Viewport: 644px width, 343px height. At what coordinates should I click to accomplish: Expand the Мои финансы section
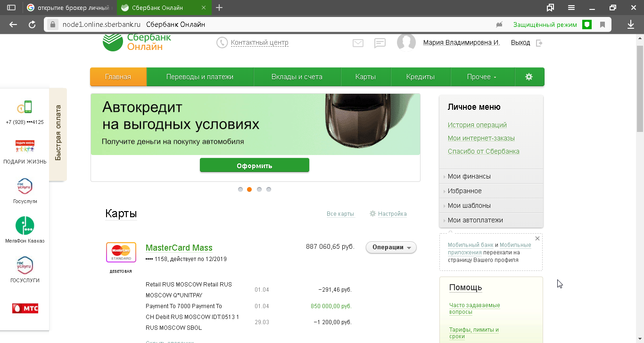pos(469,176)
